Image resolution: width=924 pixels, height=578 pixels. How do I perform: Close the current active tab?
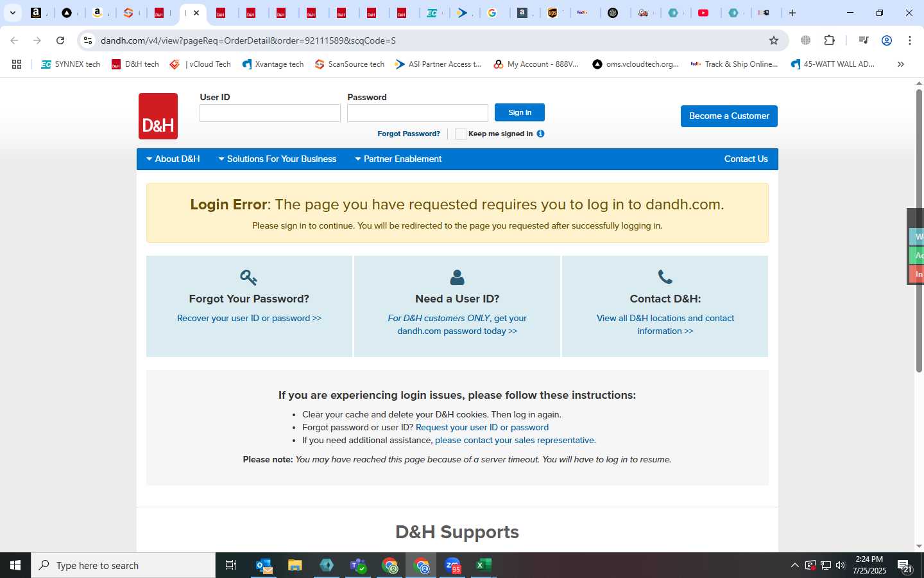pos(196,13)
